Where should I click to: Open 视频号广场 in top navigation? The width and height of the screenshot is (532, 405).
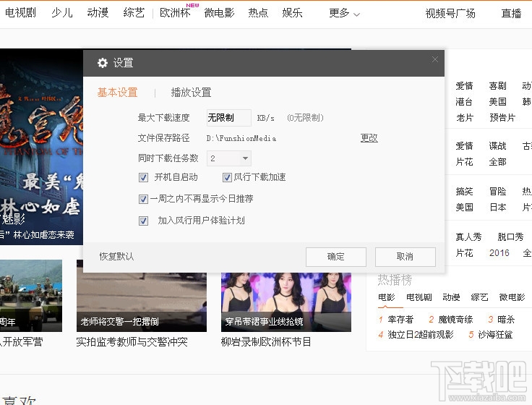[x=450, y=13]
